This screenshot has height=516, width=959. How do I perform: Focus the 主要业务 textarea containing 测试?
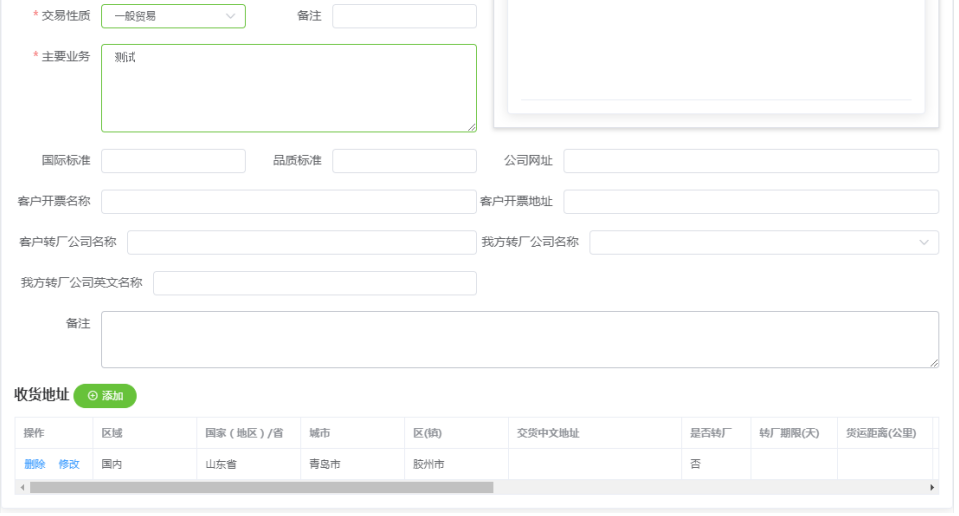pos(289,88)
